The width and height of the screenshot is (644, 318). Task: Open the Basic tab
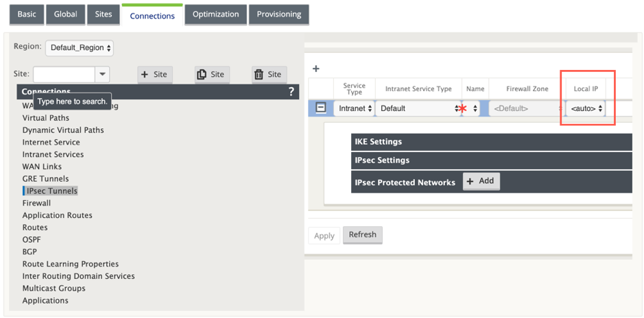(26, 14)
